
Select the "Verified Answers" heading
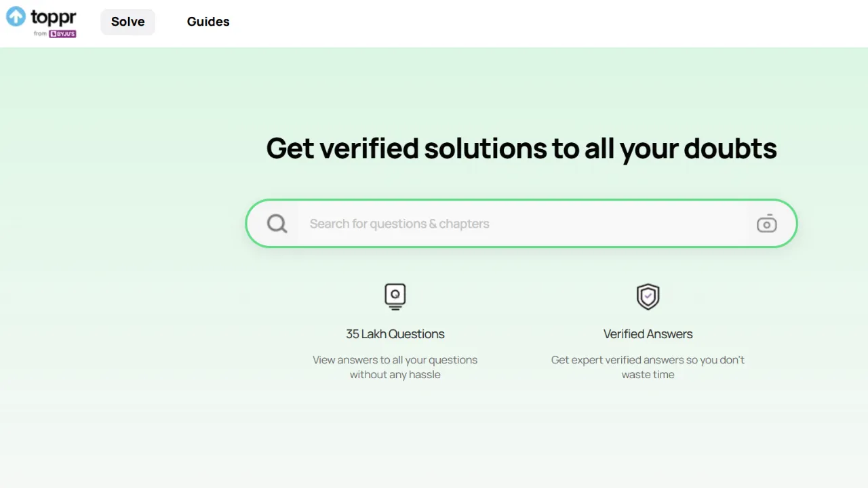(x=648, y=334)
